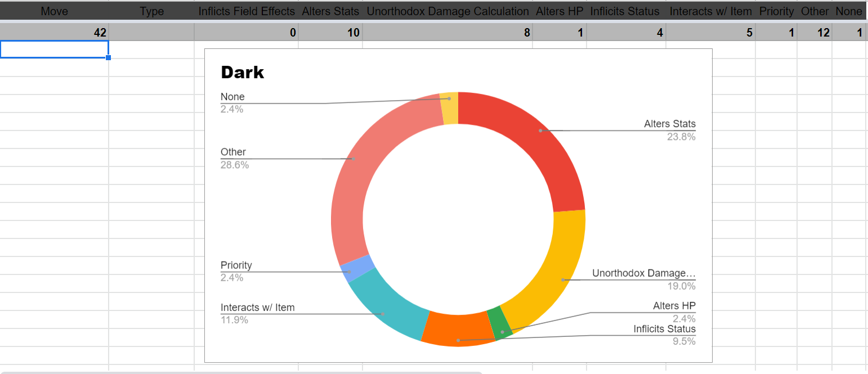Click the small light-yellow None slice
Image resolution: width=868 pixels, height=374 pixels.
tap(450, 108)
